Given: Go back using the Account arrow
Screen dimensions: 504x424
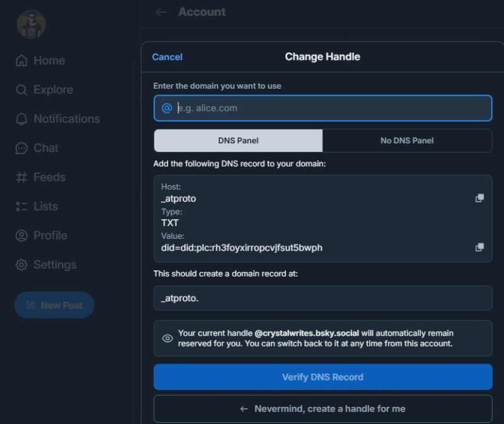Looking at the screenshot, I should [x=161, y=11].
